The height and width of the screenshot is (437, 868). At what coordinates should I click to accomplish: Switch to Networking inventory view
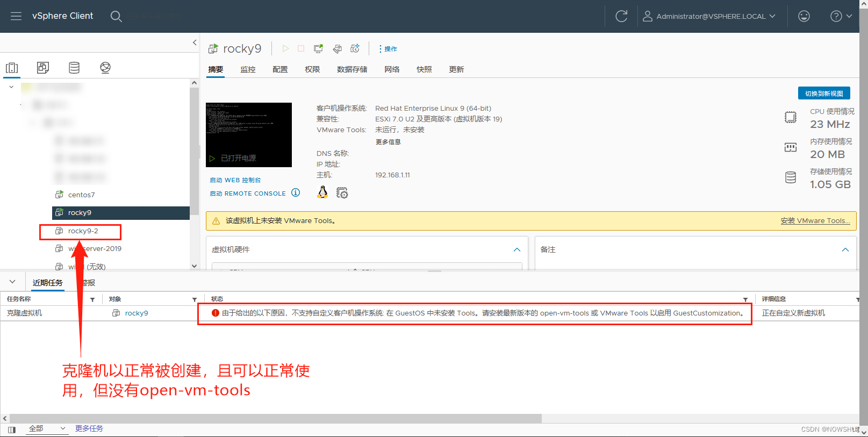point(105,68)
